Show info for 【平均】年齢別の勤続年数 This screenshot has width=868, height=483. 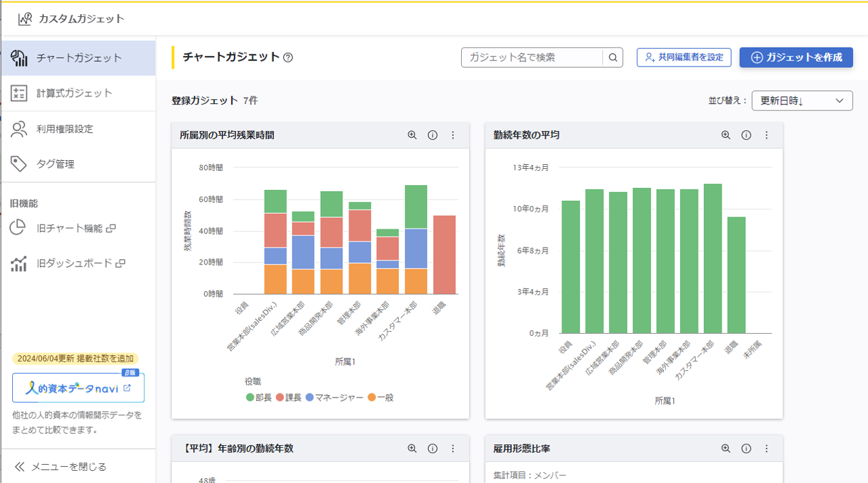(433, 448)
